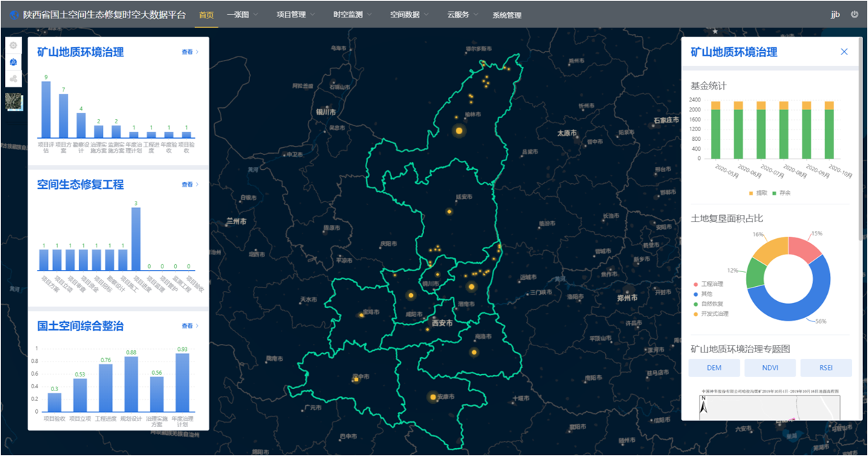Switch basemap via the satellite imagery thumbnail
Screen dimensions: 868x456
[13, 101]
